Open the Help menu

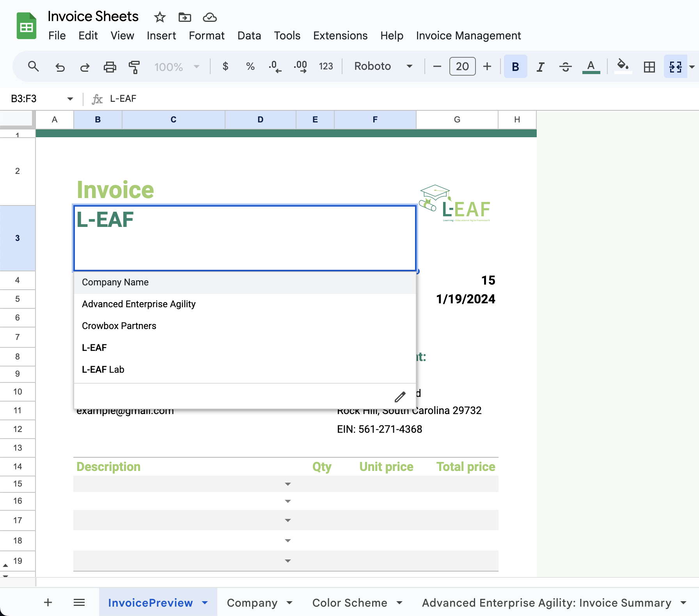[x=392, y=36]
